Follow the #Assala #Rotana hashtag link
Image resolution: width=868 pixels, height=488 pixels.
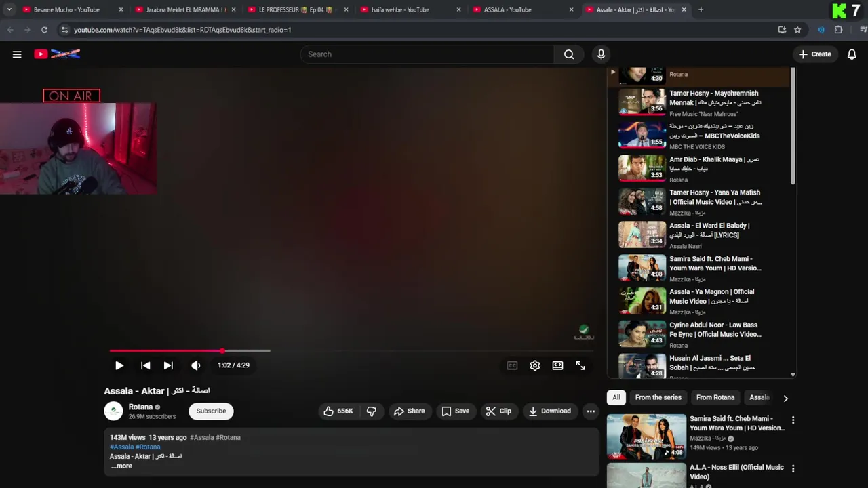coord(135,447)
